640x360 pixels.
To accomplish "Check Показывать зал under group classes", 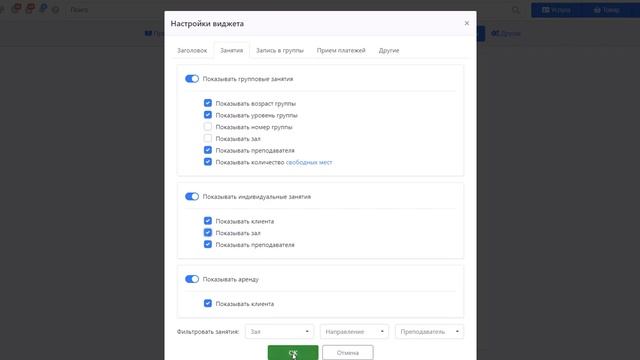I will pos(208,138).
